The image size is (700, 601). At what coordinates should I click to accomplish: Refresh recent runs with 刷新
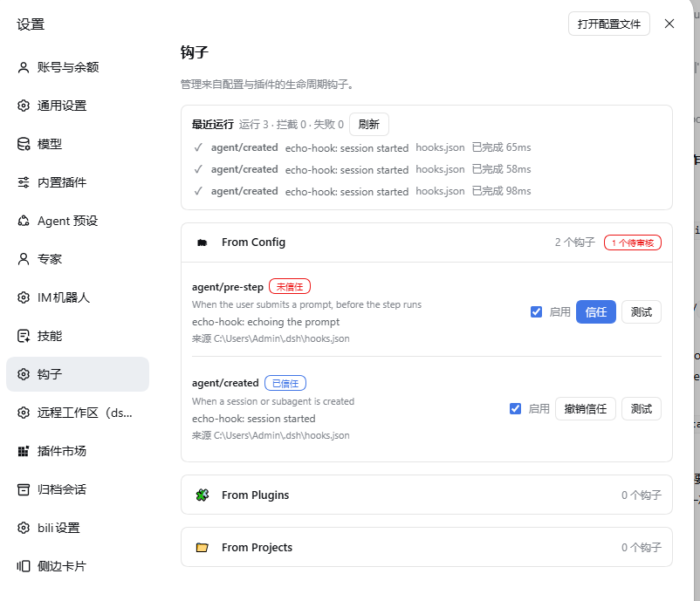[x=368, y=124]
